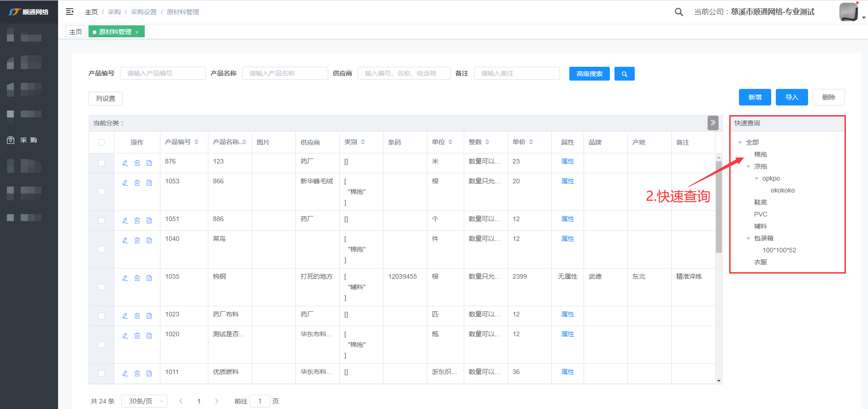Click the 产品编号 search input field
This screenshot has height=409, width=868.
[163, 73]
